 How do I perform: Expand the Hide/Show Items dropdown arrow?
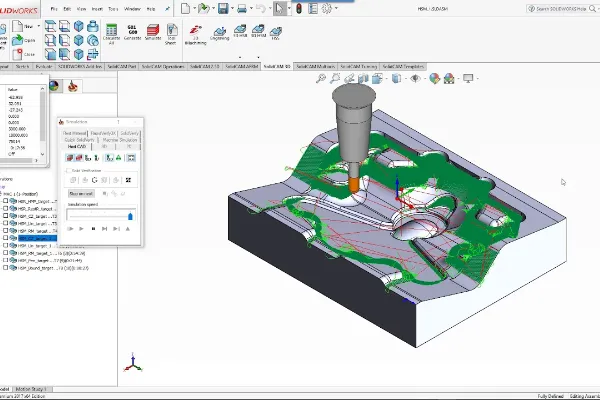click(x=425, y=79)
